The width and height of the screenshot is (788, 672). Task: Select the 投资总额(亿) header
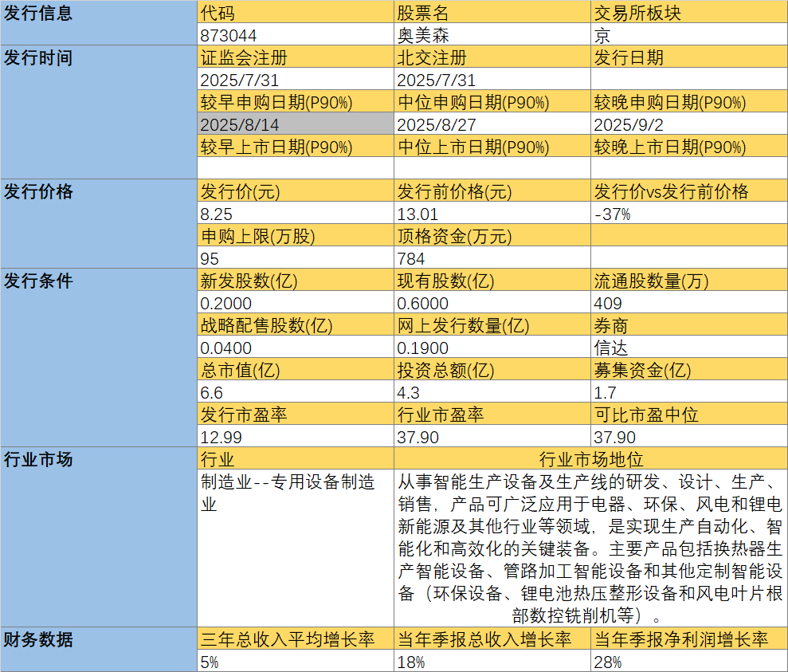tap(492, 369)
